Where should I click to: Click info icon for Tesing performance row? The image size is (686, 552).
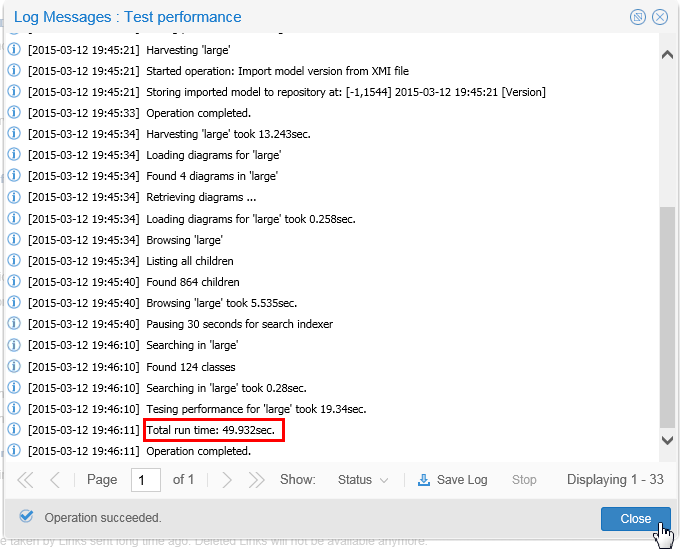pos(14,408)
